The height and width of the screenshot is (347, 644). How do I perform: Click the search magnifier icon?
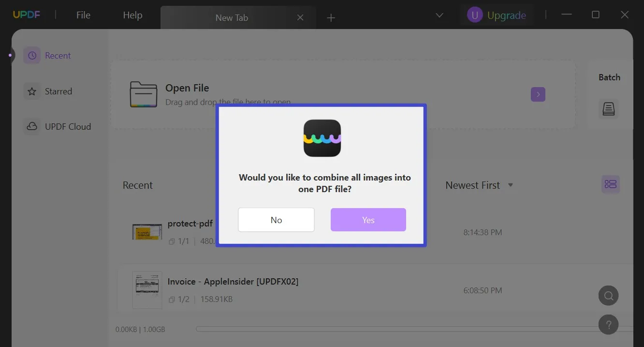609,296
